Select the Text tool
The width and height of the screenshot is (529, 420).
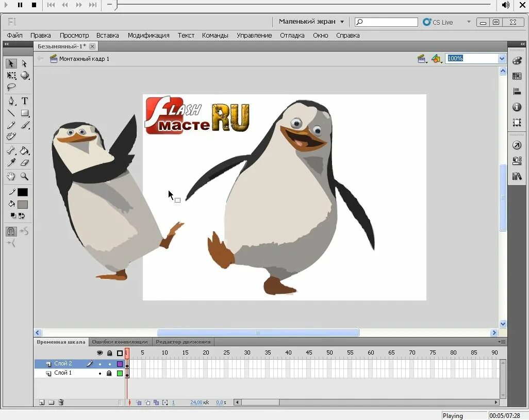[x=25, y=101]
